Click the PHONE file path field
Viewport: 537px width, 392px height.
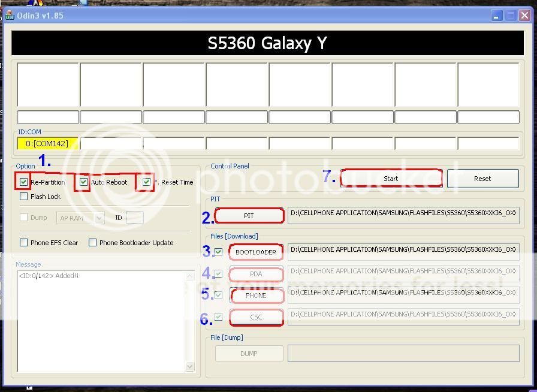tap(403, 295)
